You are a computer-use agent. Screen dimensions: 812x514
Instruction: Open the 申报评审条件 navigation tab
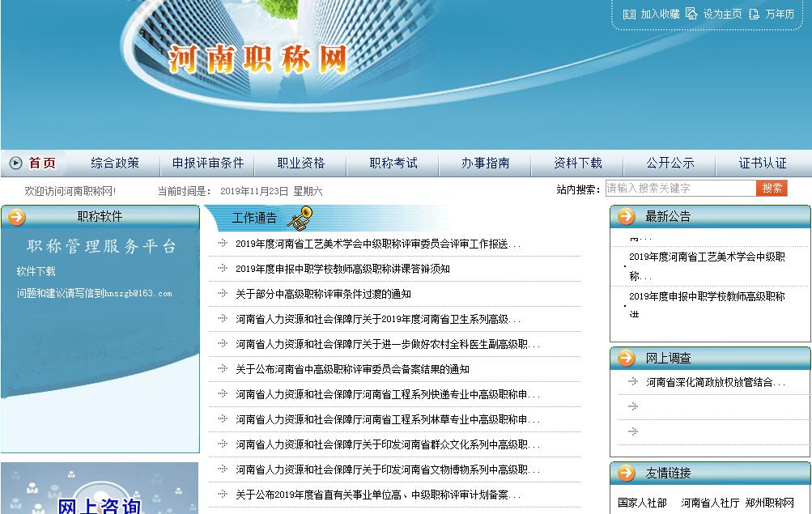click(x=208, y=164)
